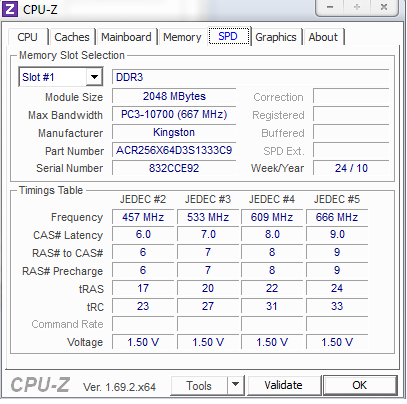Open the Caches tab
This screenshot has height=404, width=407.
[x=72, y=37]
